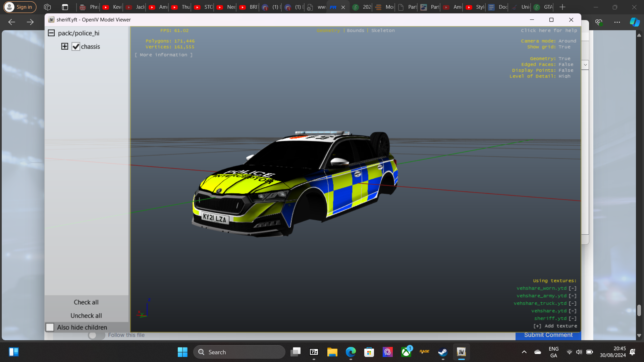Screen dimensions: 644x362
Task: Collapse the pack:/police_hi node
Action: [51, 33]
